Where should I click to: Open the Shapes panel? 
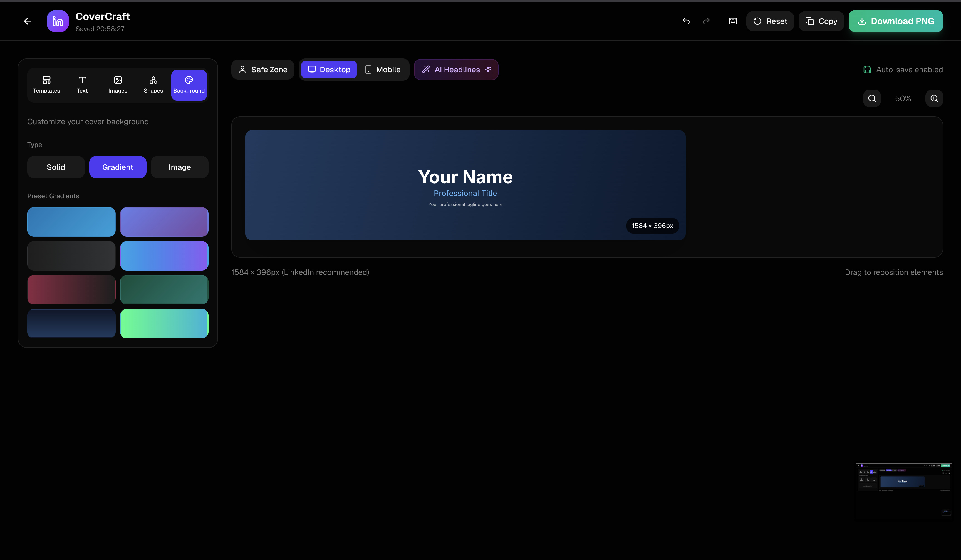coord(153,85)
